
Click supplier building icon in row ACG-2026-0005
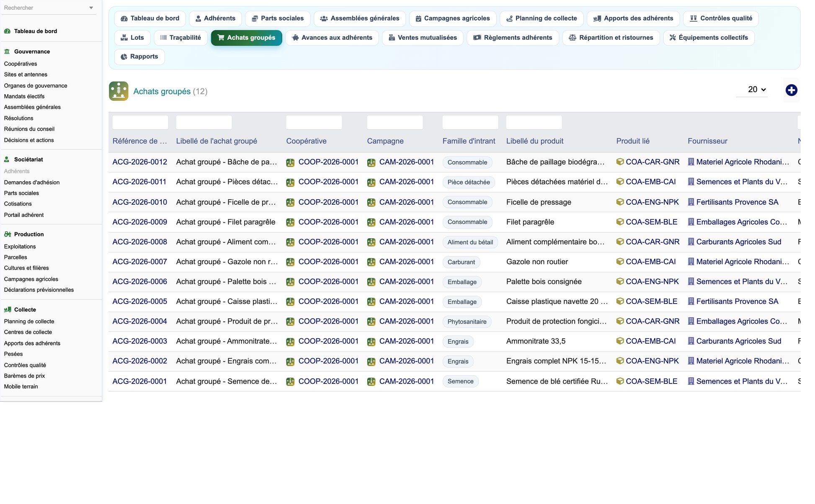[x=691, y=301]
